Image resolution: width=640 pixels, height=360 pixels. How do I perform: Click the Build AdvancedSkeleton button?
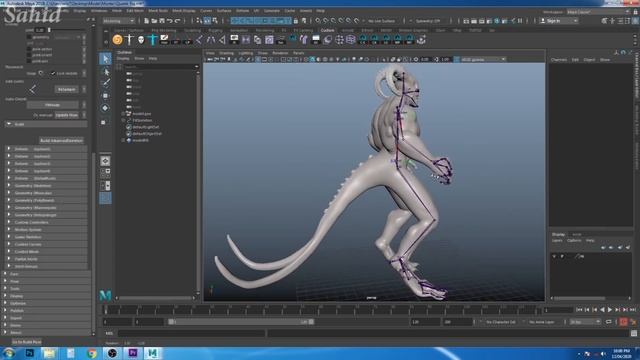coord(61,140)
